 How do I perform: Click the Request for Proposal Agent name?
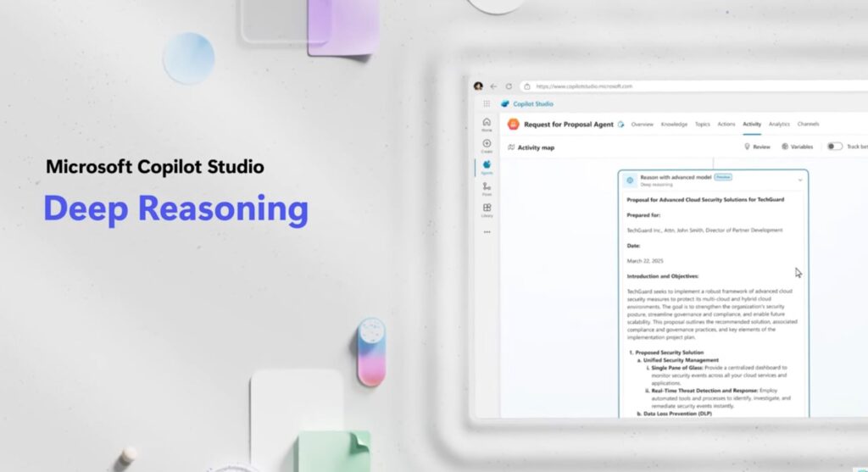569,125
